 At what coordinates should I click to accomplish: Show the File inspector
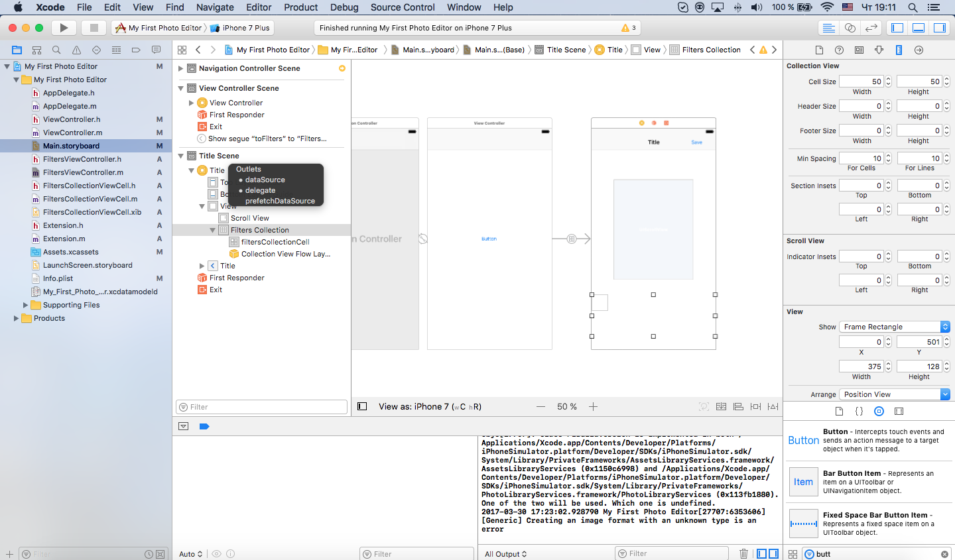click(819, 50)
